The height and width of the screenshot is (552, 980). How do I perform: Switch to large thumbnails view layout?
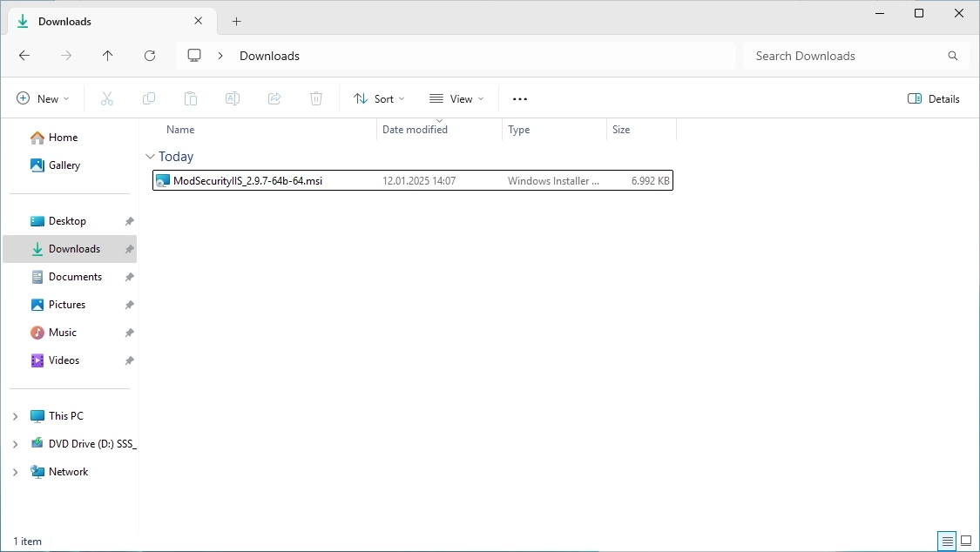[x=965, y=542]
